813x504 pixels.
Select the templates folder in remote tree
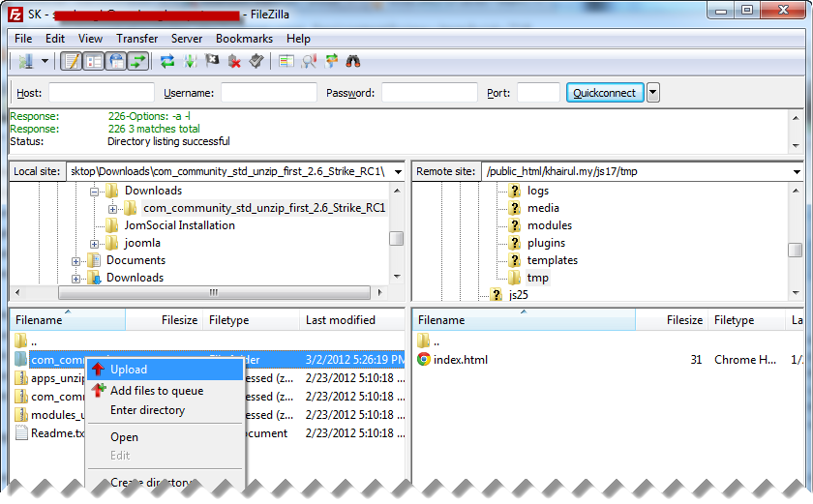point(553,260)
